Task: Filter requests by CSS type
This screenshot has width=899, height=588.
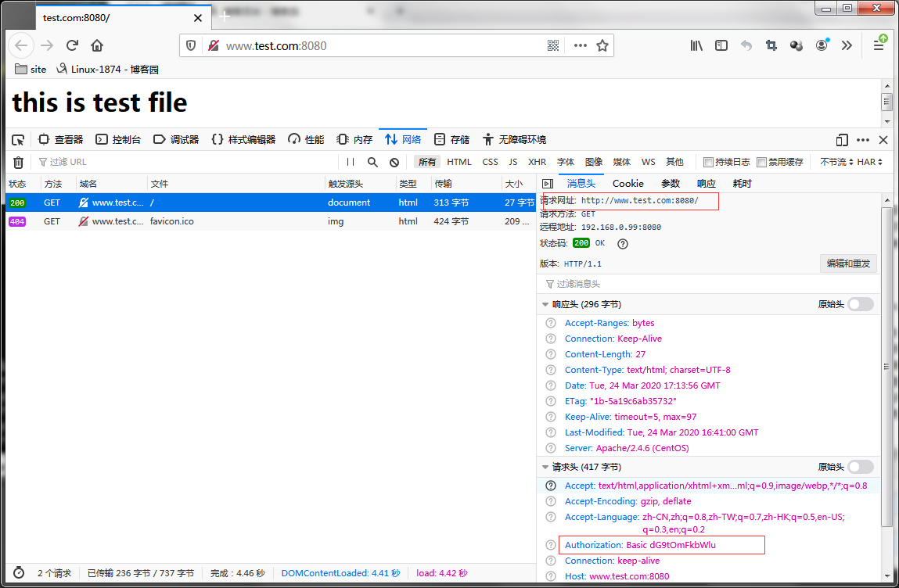Action: coord(491,162)
